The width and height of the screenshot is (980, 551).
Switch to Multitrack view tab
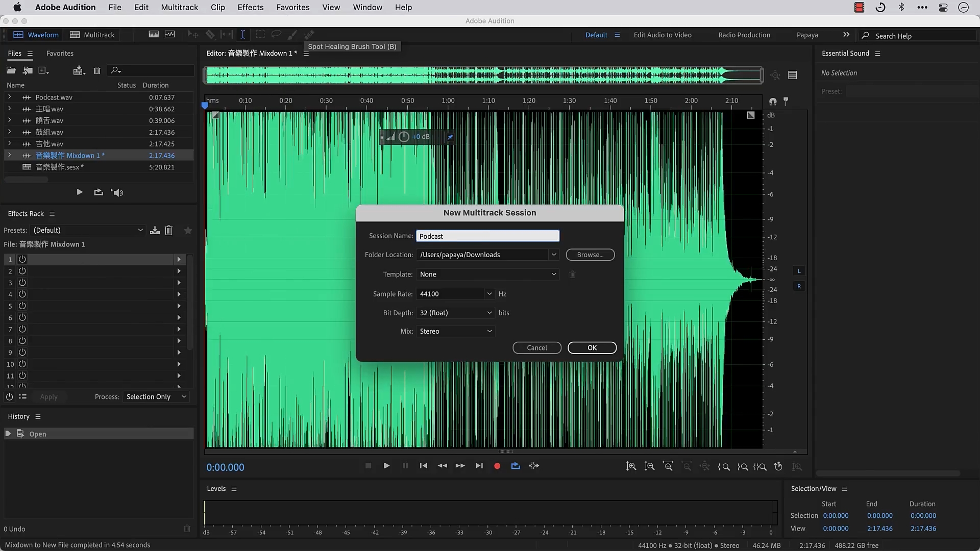[92, 35]
